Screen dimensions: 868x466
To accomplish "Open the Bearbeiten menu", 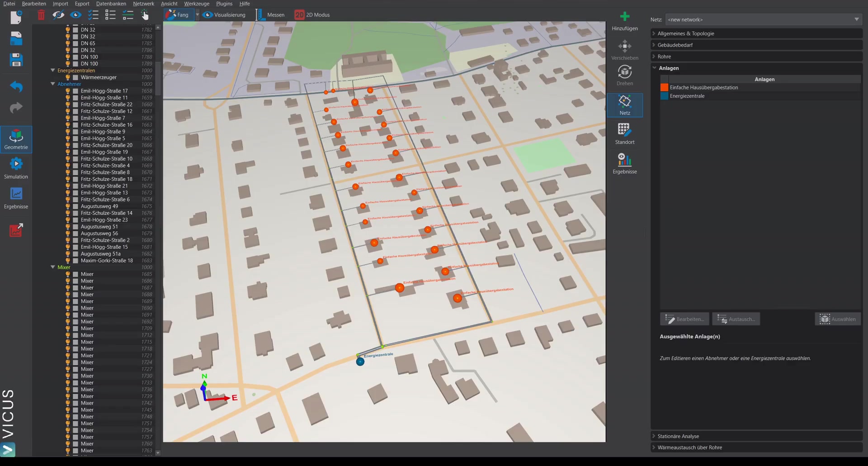I will point(34,4).
